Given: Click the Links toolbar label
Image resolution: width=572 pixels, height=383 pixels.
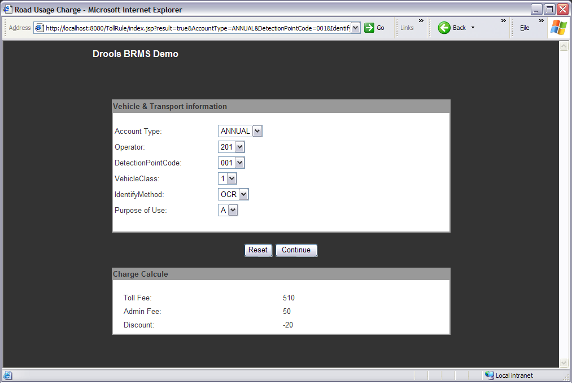Looking at the screenshot, I should [x=407, y=28].
